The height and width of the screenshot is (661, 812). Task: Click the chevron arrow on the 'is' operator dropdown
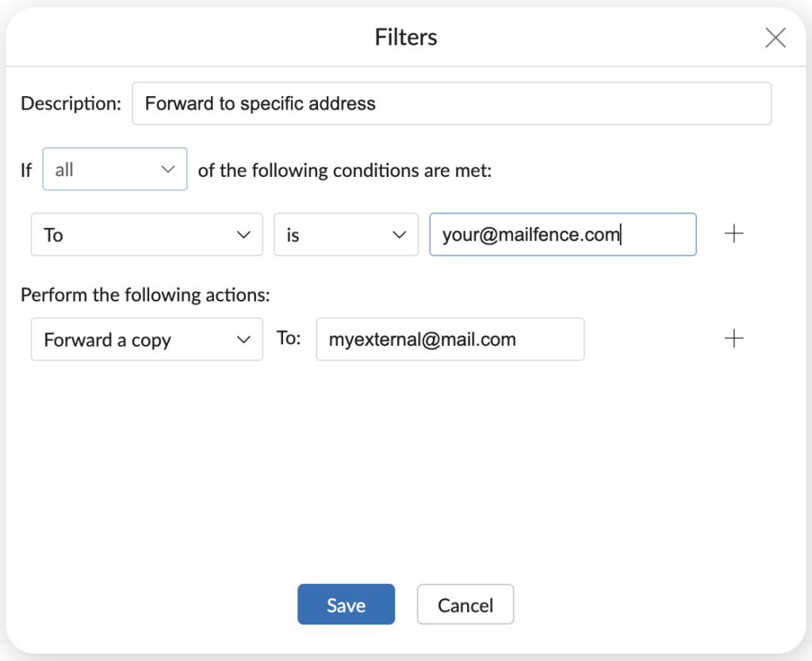(399, 235)
